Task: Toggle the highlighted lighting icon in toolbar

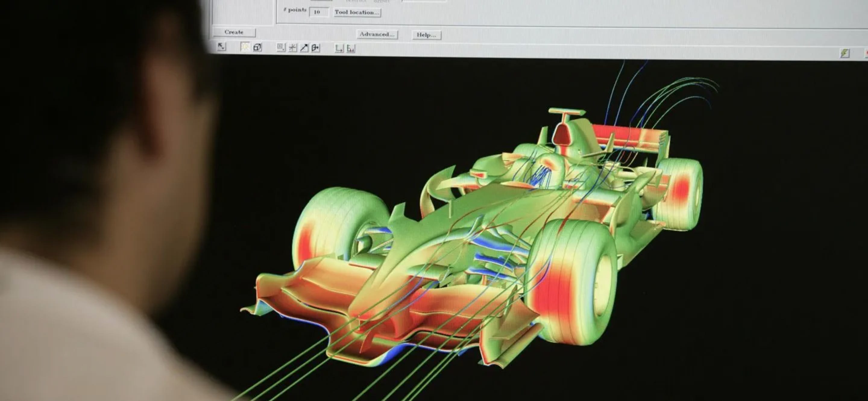Action: (245, 47)
